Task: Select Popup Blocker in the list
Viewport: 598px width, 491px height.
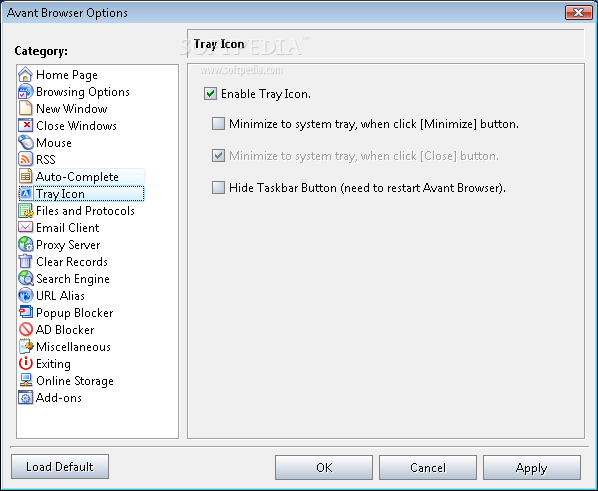Action: (75, 313)
